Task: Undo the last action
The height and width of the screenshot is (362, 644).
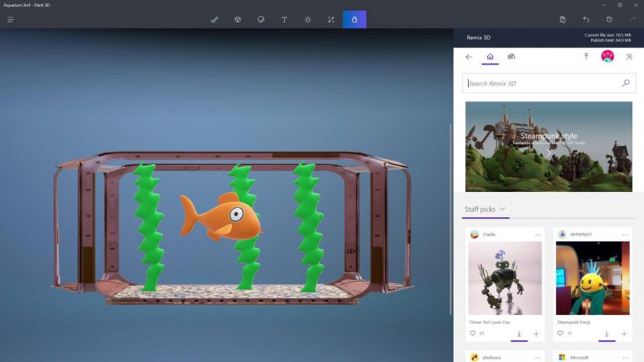Action: (x=586, y=19)
